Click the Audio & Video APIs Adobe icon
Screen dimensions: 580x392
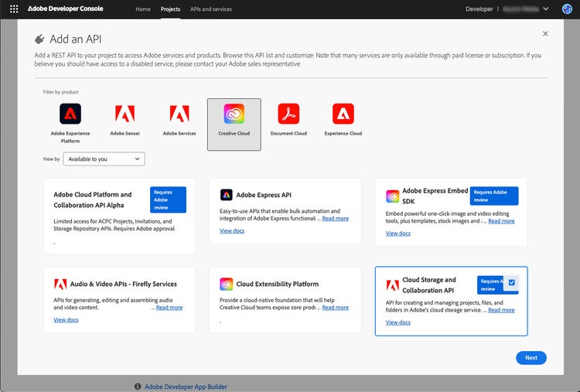(x=60, y=284)
